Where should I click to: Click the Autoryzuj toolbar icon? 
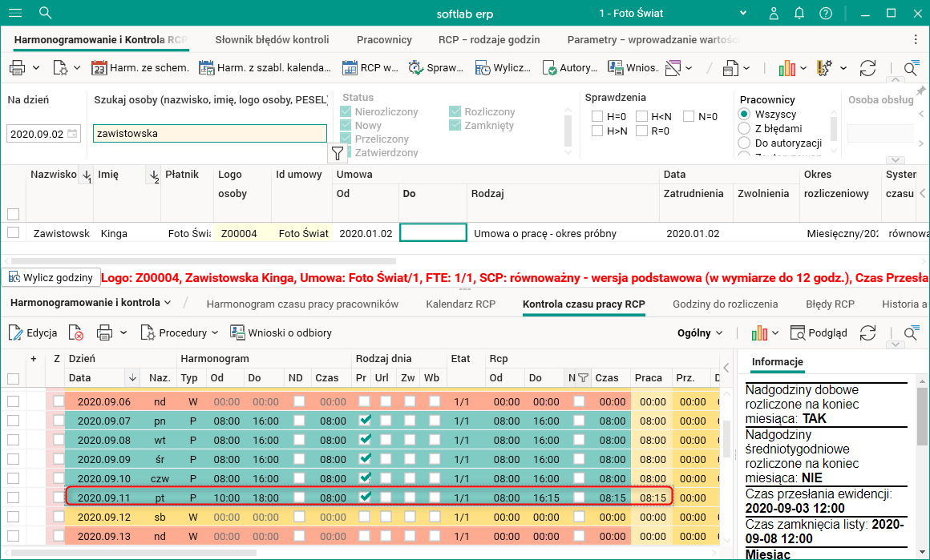[x=550, y=68]
